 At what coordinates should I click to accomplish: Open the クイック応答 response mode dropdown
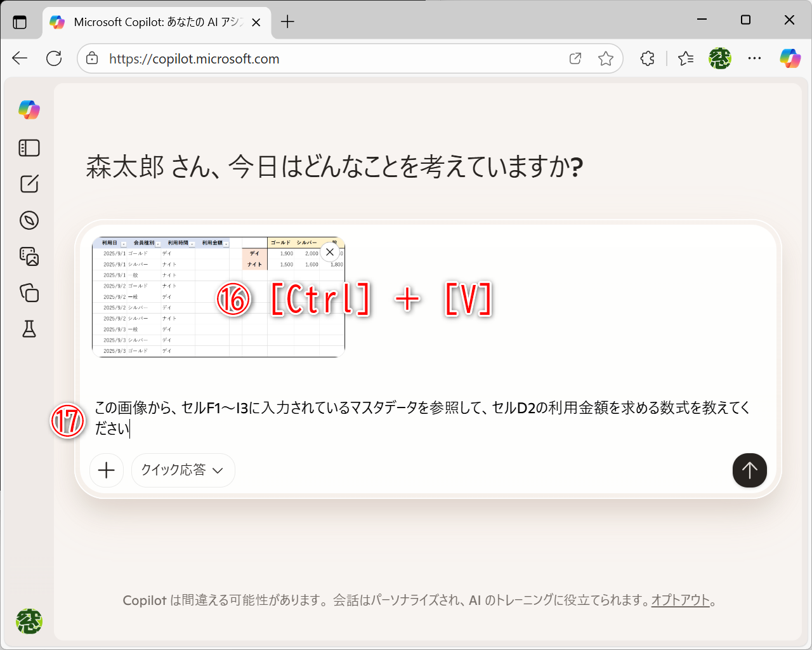(183, 470)
